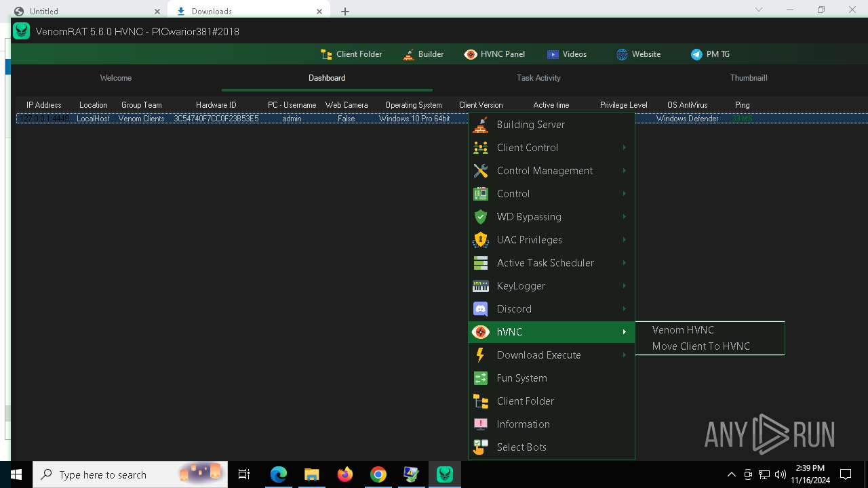Launch Google Chrome from the taskbar
Viewport: 868px width, 488px height.
(378, 474)
